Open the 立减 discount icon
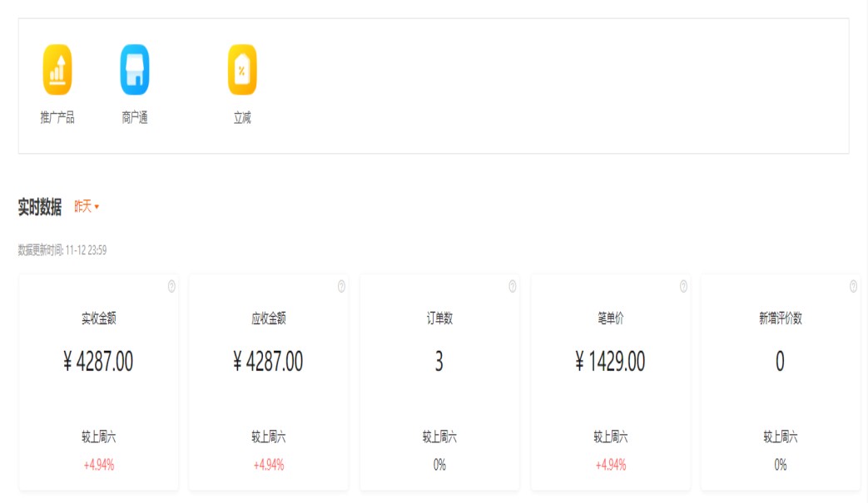Image resolution: width=868 pixels, height=503 pixels. tap(242, 70)
